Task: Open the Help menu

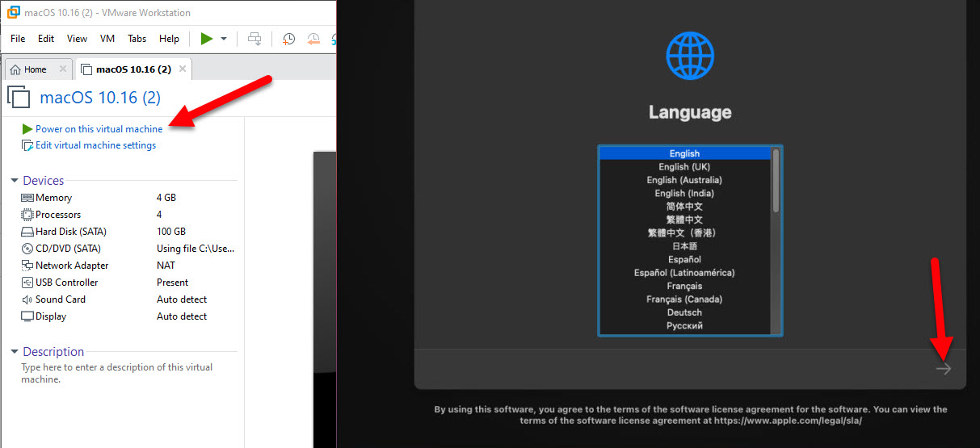Action: 169,39
